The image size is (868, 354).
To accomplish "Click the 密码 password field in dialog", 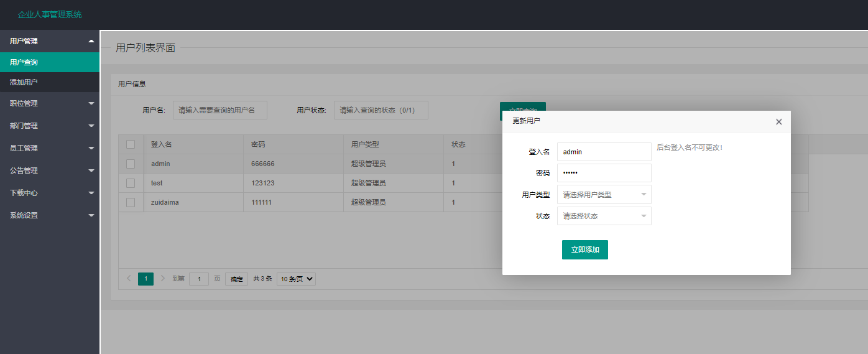I will point(604,173).
